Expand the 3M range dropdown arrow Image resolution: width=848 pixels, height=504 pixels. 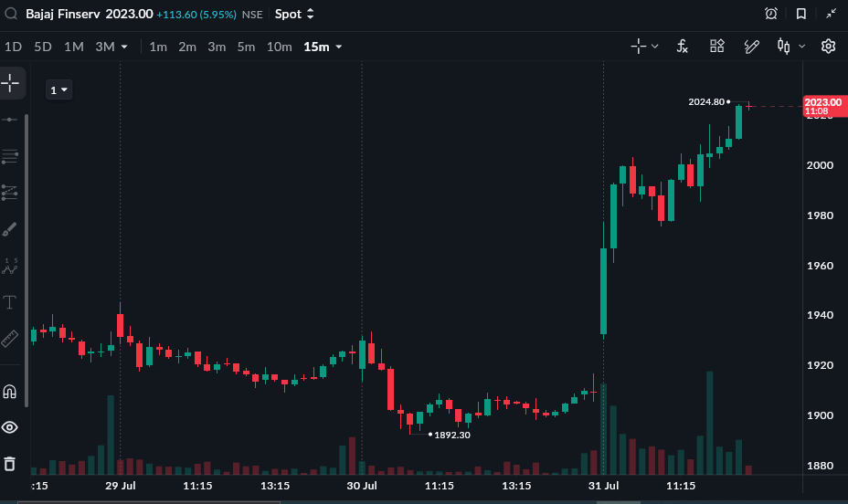(124, 47)
